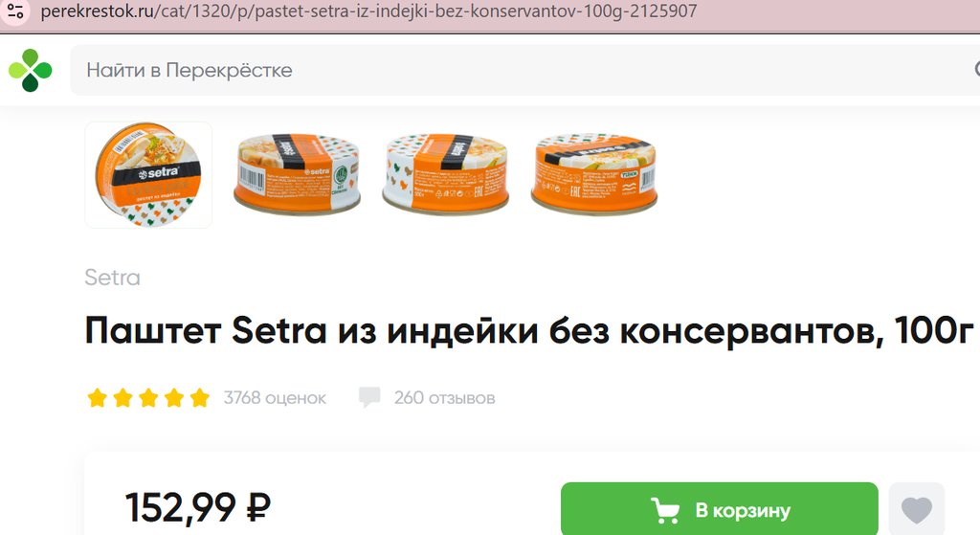Open the Setra brand link
The width and height of the screenshot is (980, 535).
[113, 277]
